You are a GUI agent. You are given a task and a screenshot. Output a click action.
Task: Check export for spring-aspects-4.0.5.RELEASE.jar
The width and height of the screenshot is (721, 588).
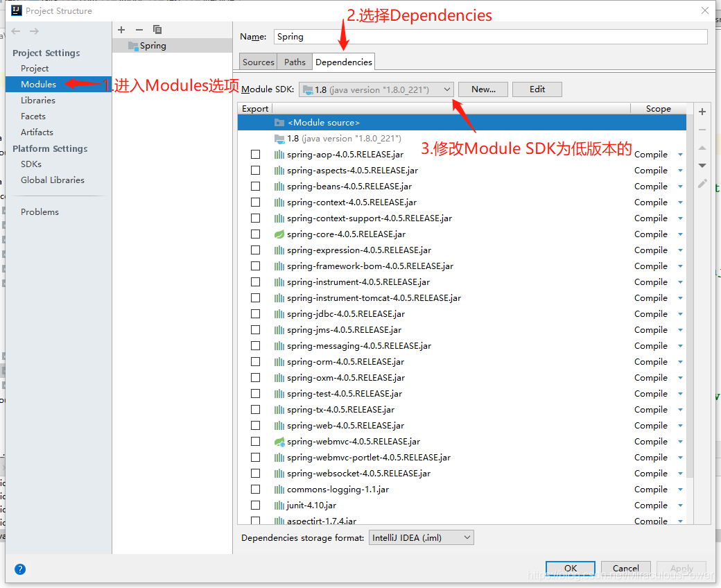[256, 171]
